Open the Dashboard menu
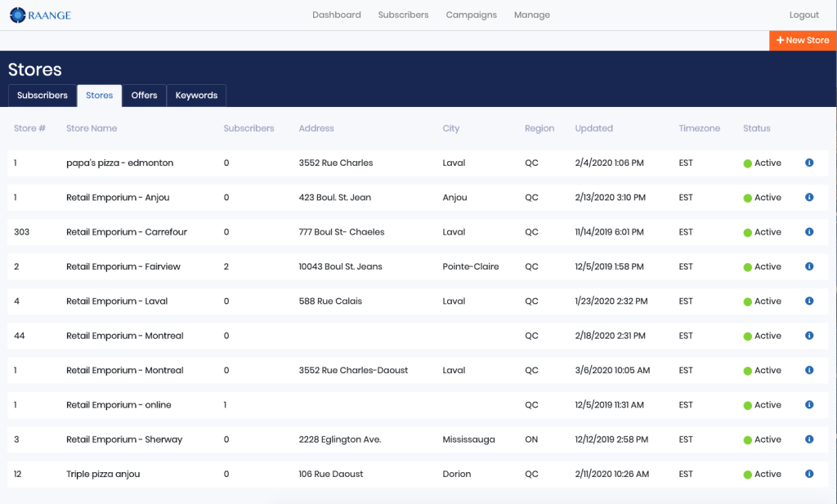The height and width of the screenshot is (504, 837). 336,15
